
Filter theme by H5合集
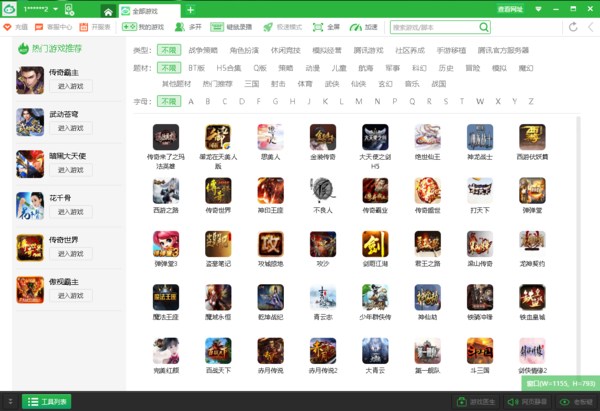(x=229, y=68)
